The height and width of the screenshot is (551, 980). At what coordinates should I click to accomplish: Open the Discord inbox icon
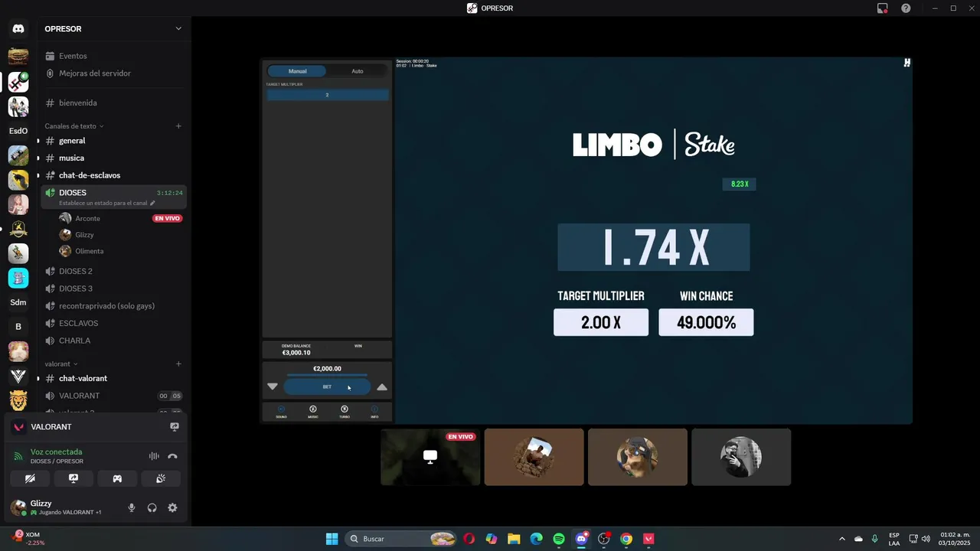[883, 8]
